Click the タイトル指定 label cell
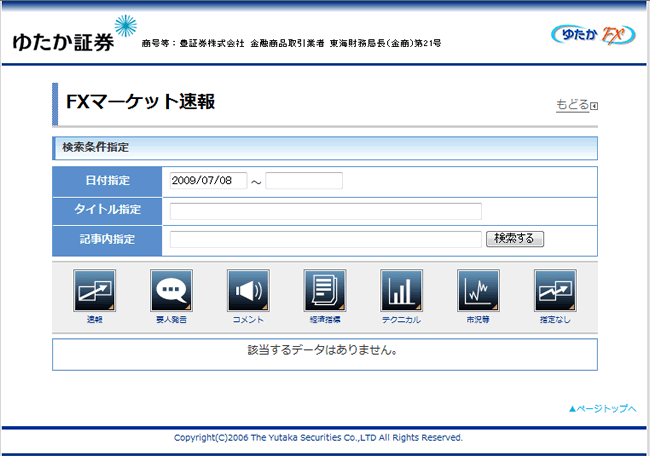Screen dimensions: 650x462 [107, 211]
